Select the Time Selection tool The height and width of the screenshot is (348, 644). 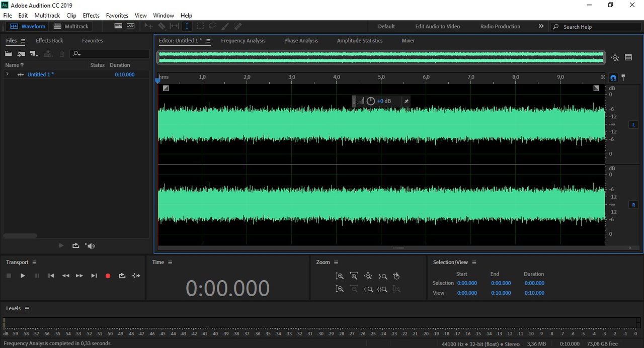(187, 26)
